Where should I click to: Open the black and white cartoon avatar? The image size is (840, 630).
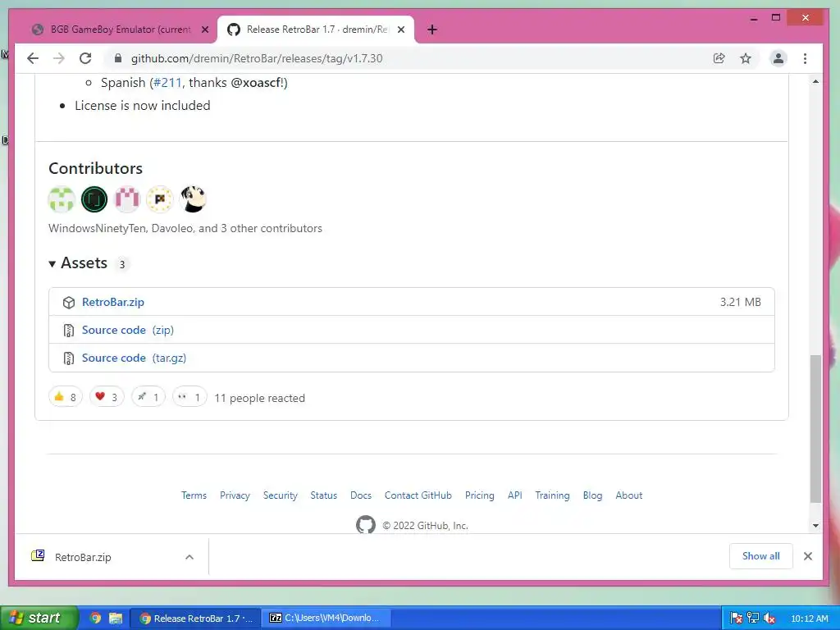point(193,199)
